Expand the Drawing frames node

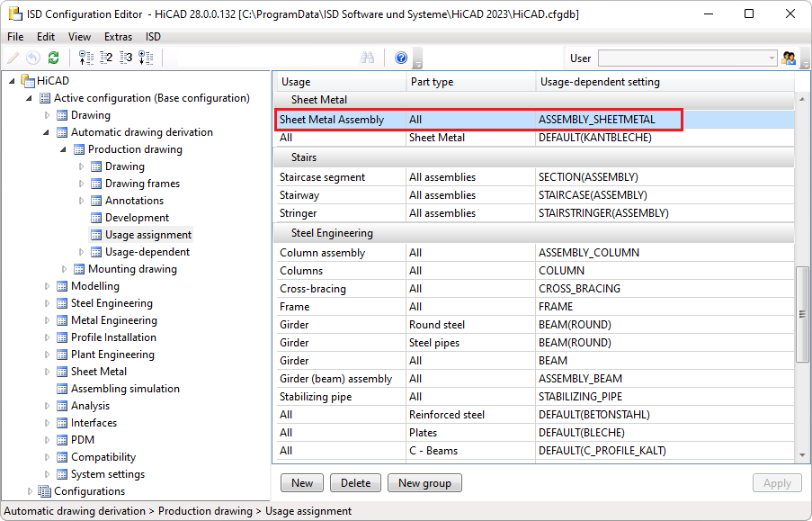[x=81, y=184]
